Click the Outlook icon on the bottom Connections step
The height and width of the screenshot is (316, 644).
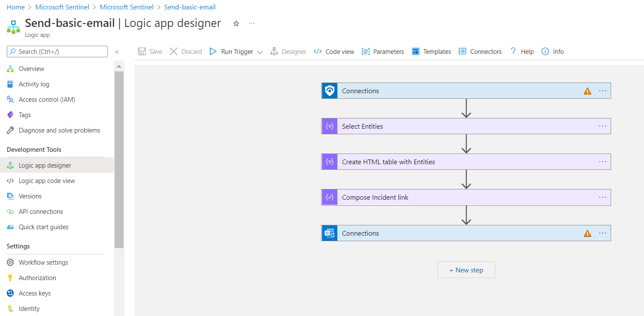point(329,233)
